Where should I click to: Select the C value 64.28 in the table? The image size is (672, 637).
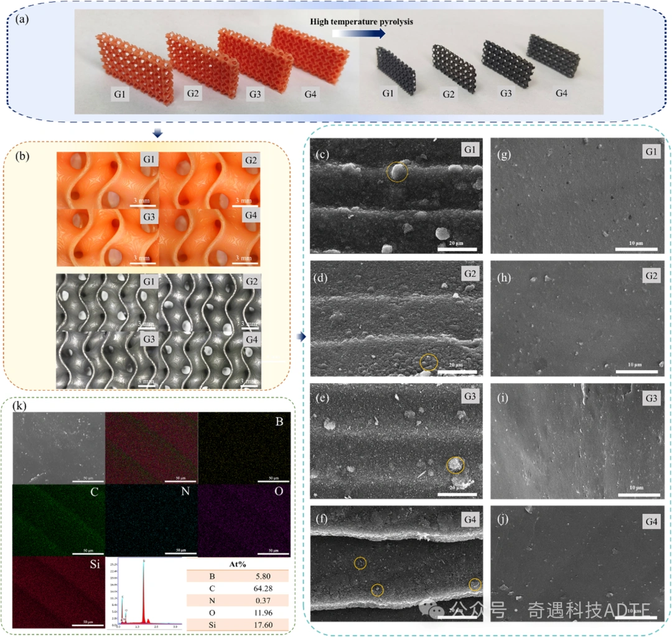point(263,588)
